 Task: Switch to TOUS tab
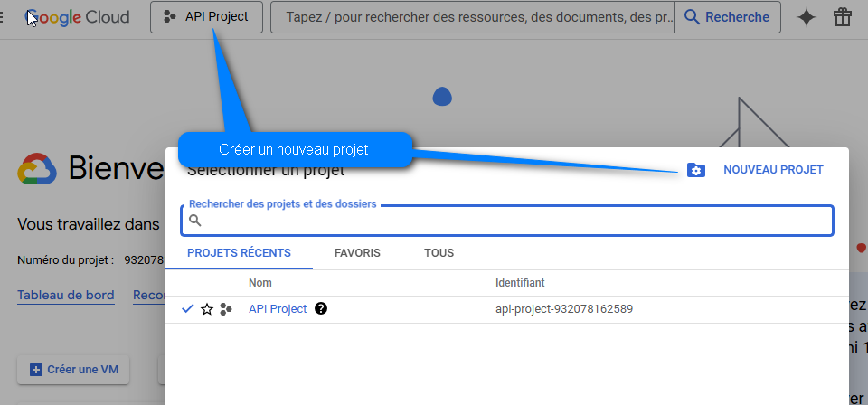pos(439,253)
